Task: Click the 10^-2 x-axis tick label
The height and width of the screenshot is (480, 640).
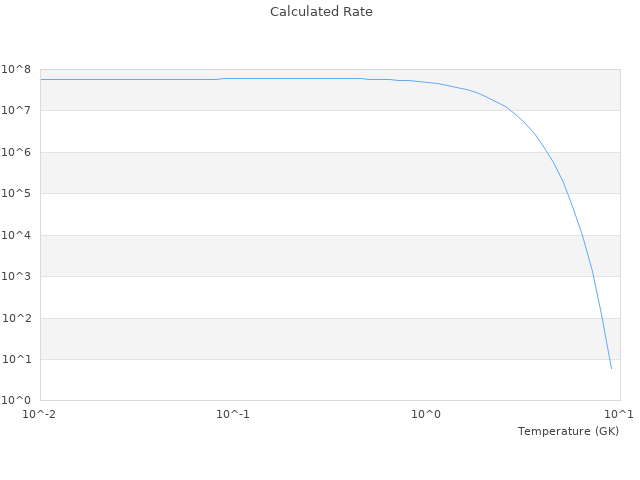Action: (40, 414)
